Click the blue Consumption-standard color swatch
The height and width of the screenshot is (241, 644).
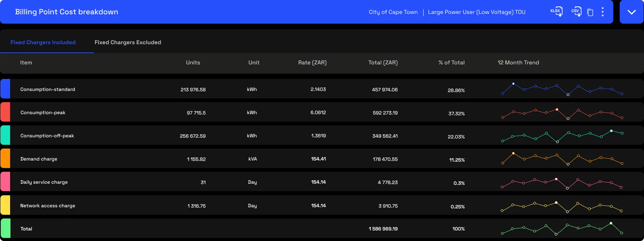(5, 89)
